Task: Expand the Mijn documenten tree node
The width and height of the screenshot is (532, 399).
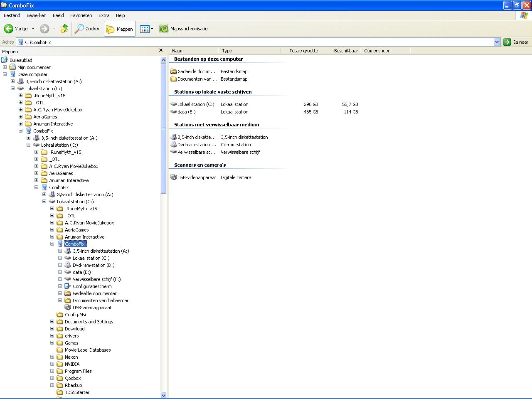Action: [5, 67]
